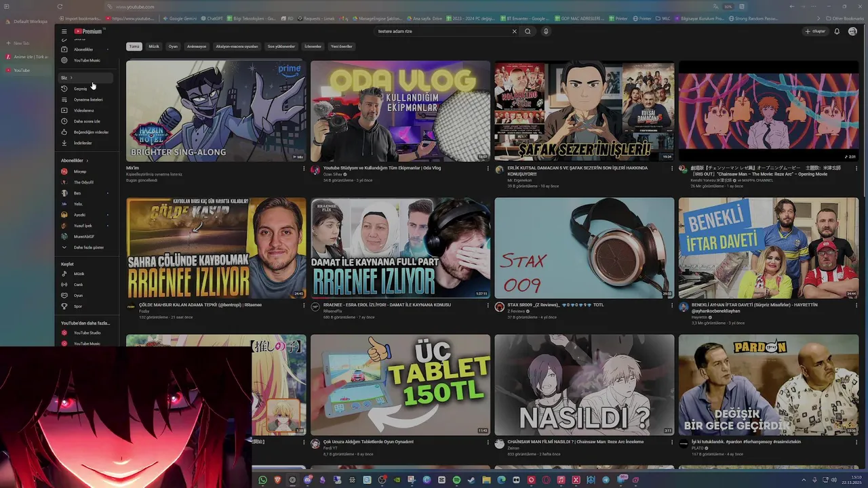The height and width of the screenshot is (488, 868).
Task: Expand the Abonelikler section heading
Action: [75, 161]
